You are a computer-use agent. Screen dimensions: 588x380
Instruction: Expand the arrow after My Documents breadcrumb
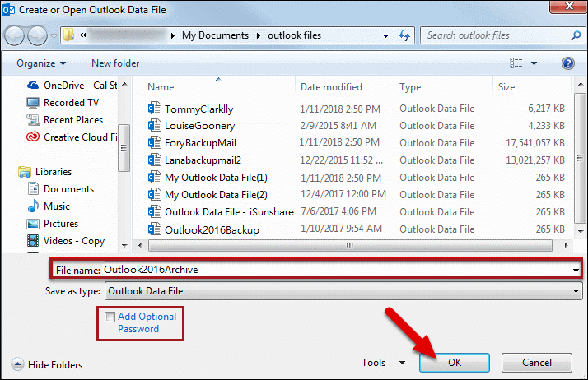pos(259,35)
